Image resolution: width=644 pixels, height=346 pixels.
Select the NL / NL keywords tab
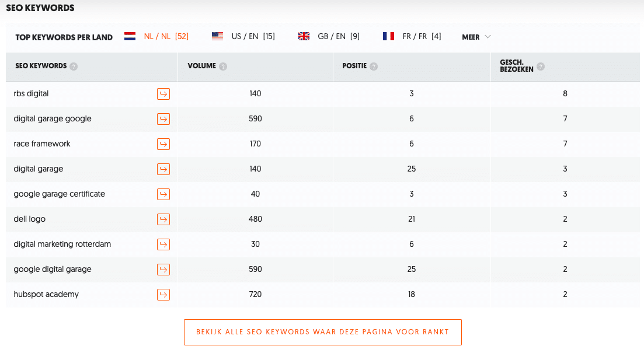coord(156,37)
